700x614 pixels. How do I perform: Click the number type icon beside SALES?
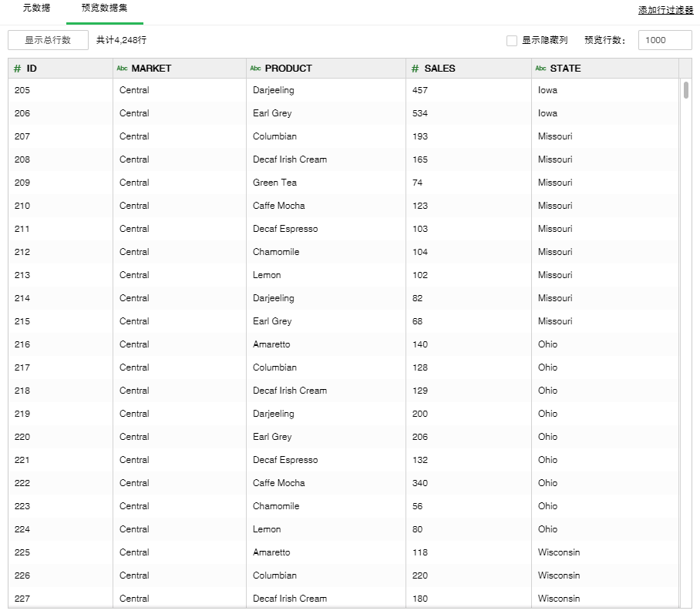click(x=415, y=69)
